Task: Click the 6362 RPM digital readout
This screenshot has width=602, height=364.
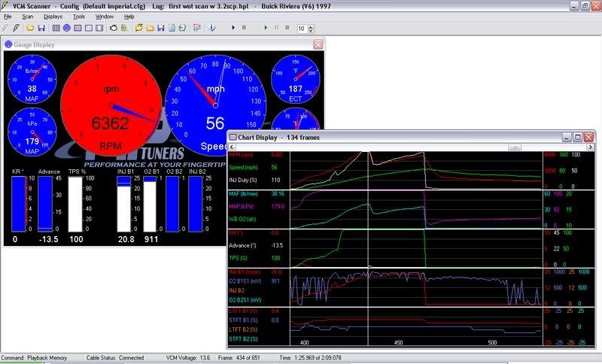Action: pyautogui.click(x=110, y=123)
